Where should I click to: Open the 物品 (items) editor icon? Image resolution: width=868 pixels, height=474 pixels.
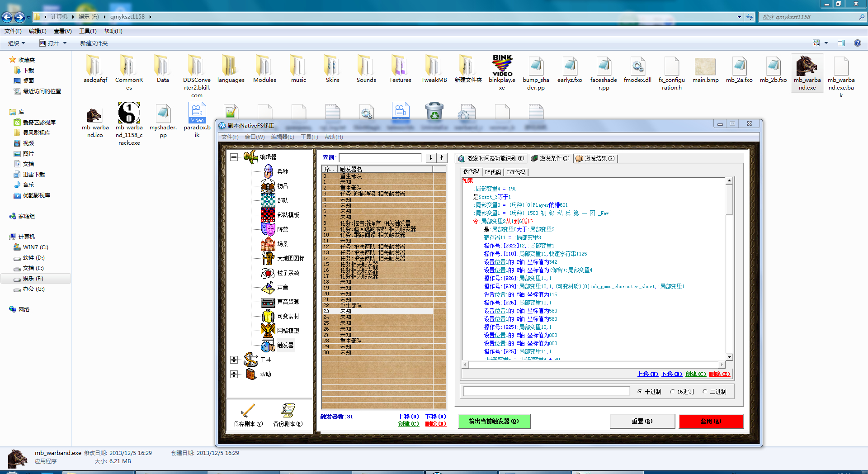268,186
